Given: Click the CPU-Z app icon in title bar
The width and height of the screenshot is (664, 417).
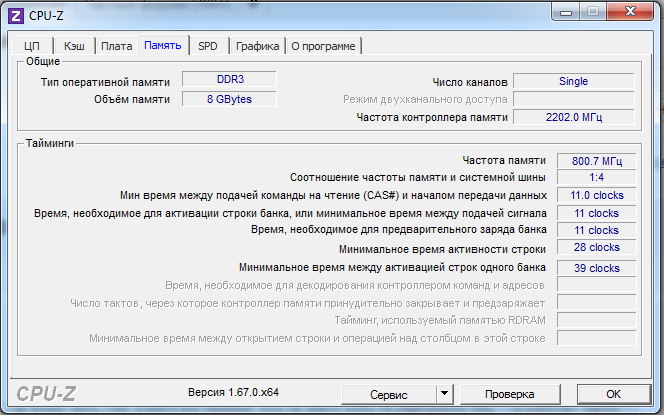Looking at the screenshot, I should point(14,13).
